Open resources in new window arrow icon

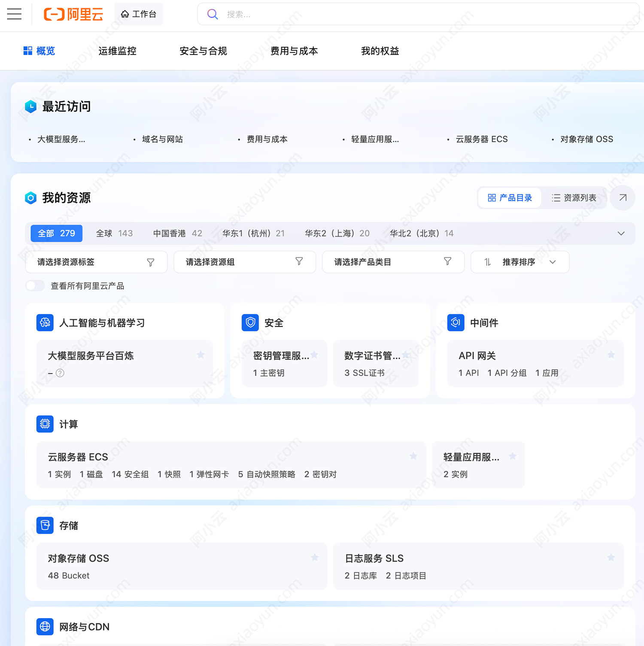click(x=623, y=198)
